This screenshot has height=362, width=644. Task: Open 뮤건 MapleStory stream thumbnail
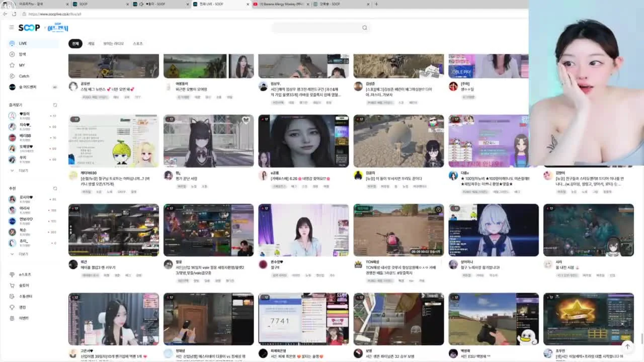click(x=114, y=230)
